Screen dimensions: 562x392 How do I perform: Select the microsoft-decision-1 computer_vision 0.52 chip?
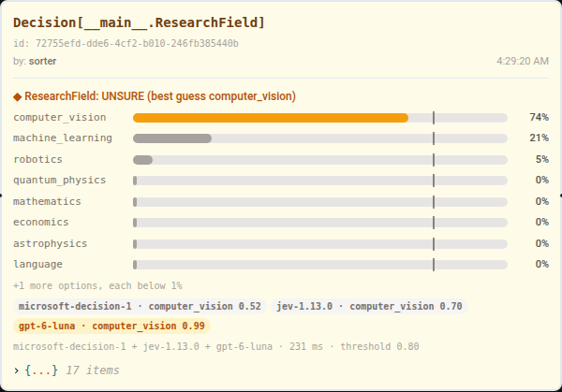[x=140, y=307]
